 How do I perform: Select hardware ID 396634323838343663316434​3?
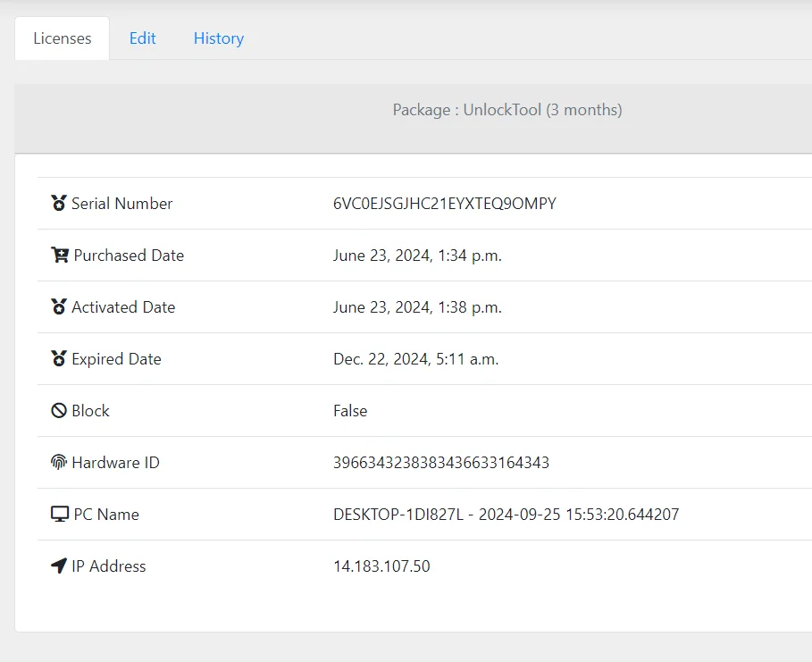[441, 463]
